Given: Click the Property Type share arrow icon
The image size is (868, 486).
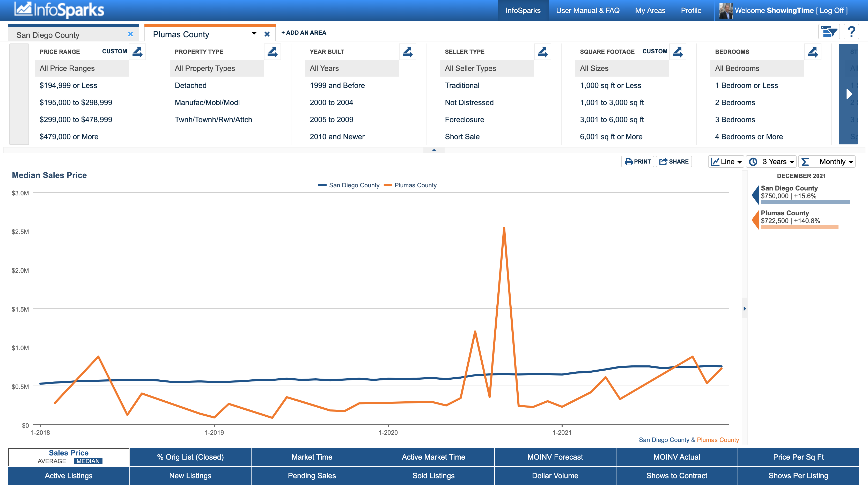Looking at the screenshot, I should pos(272,51).
